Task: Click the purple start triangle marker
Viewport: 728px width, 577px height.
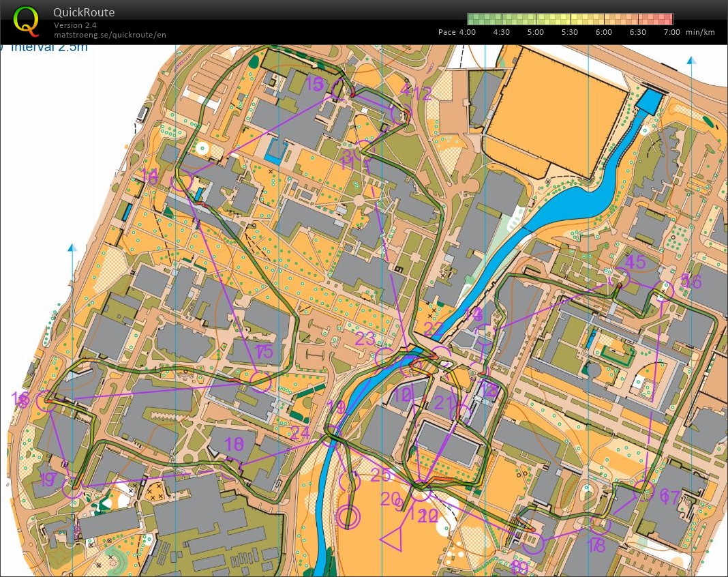Action: pos(393,539)
